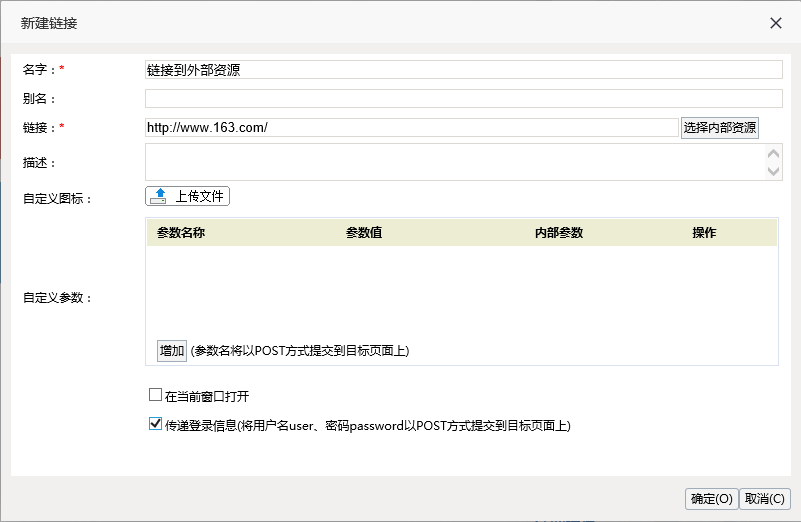
Task: Add a parameter with 增加 button
Action: [172, 351]
